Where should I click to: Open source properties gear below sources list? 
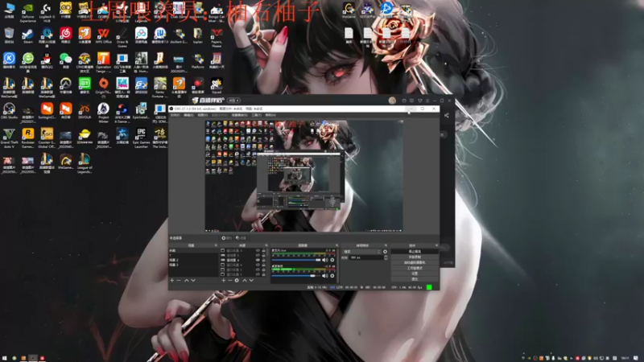pyautogui.click(x=237, y=280)
